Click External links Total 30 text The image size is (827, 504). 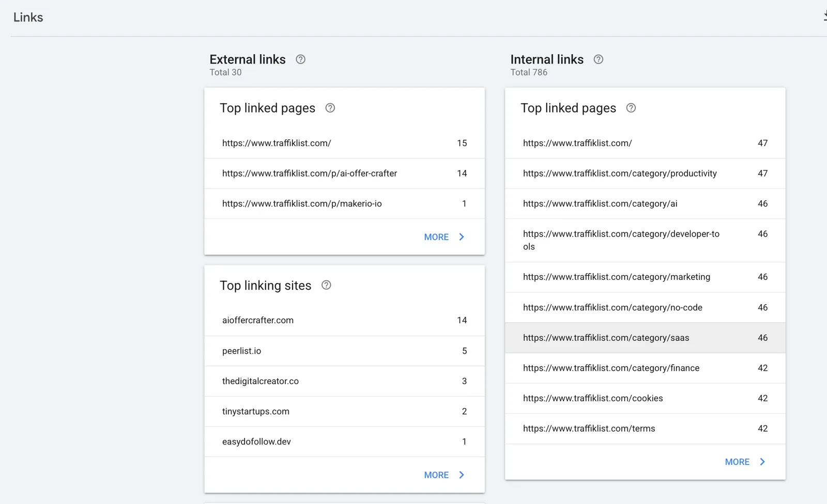click(225, 72)
